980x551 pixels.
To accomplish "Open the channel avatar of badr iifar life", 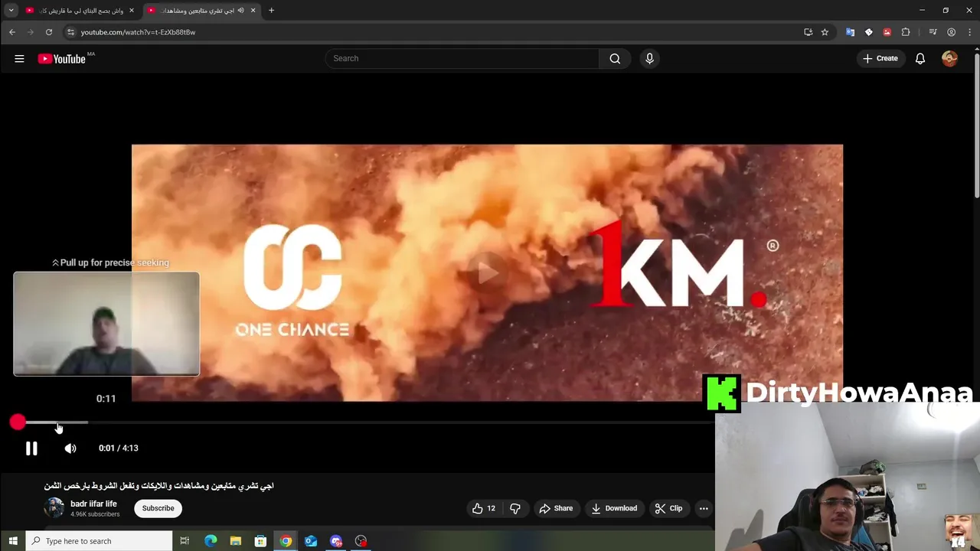I will coord(54,508).
